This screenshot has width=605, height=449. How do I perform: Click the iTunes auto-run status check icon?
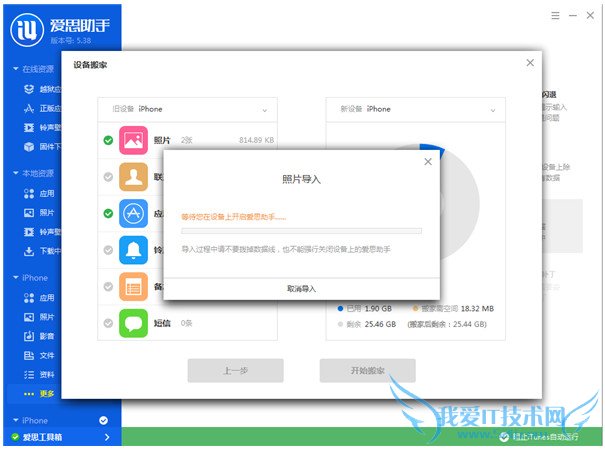[x=504, y=437]
